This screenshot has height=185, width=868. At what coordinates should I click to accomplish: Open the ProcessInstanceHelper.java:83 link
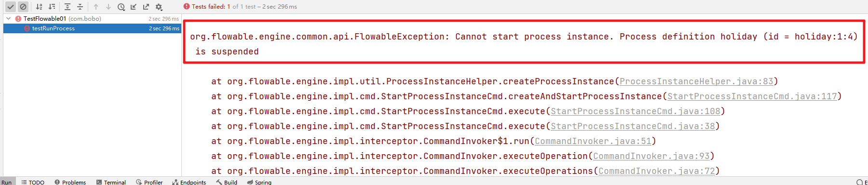[696, 81]
